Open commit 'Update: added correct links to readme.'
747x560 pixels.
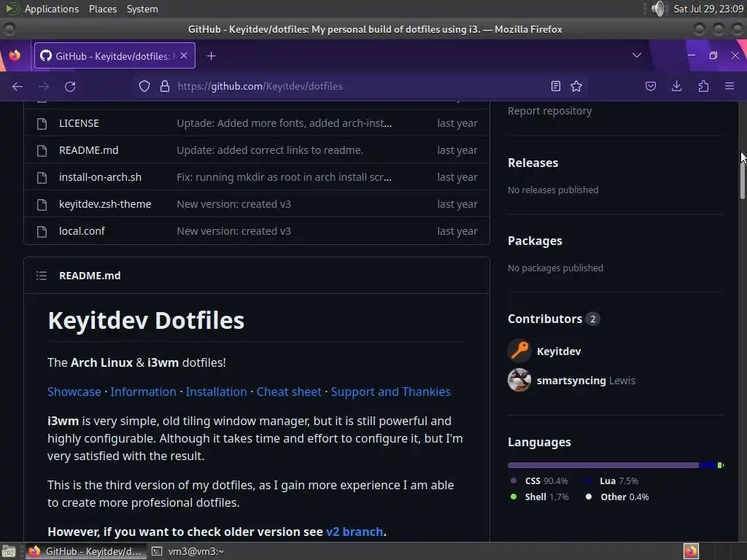click(x=270, y=150)
